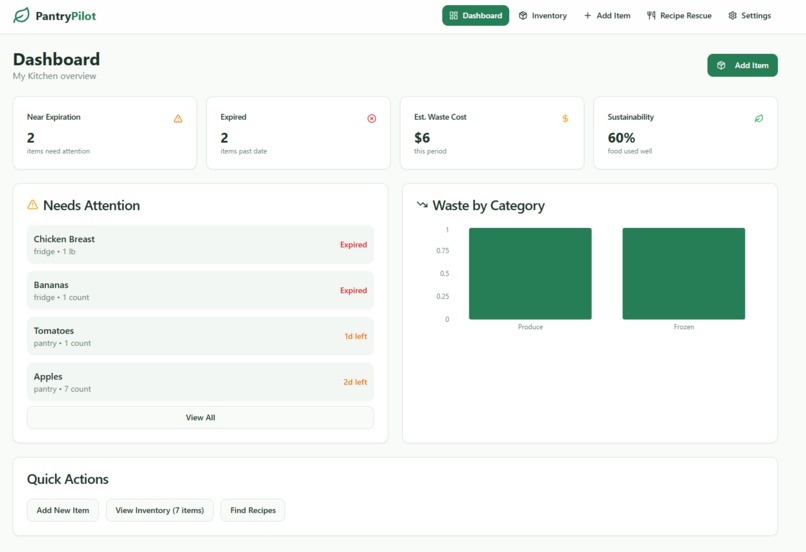Click the box icon inside green Add Item button

721,65
